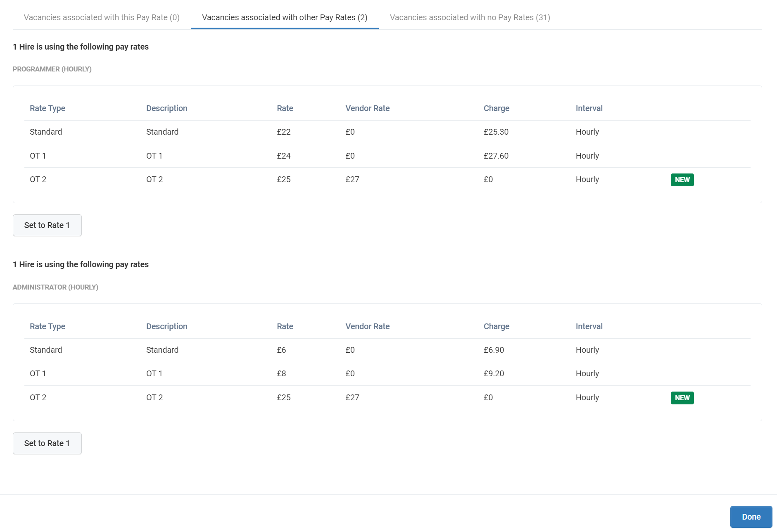Click £8 rate in Administrator OT 1 row
The width and height of the screenshot is (777, 532).
[281, 373]
